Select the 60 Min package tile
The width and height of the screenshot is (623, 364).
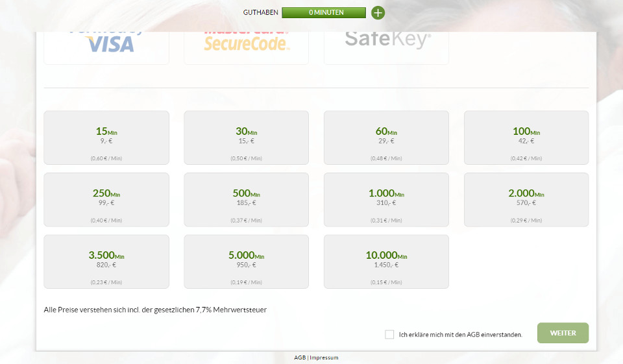386,138
